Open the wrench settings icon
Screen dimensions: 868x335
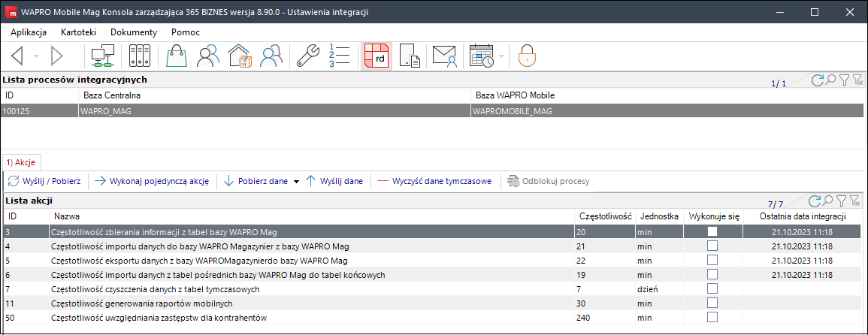pyautogui.click(x=308, y=56)
